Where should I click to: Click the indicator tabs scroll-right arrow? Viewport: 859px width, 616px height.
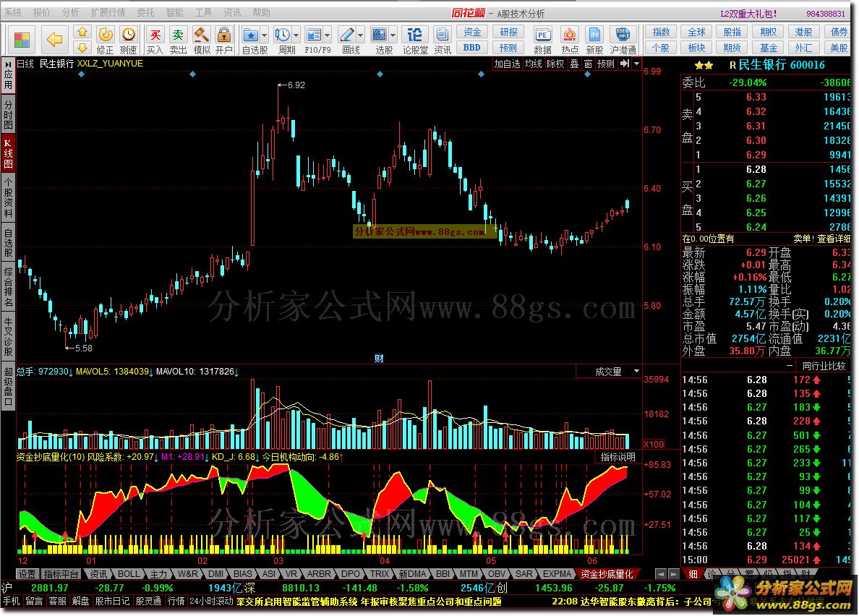[674, 574]
